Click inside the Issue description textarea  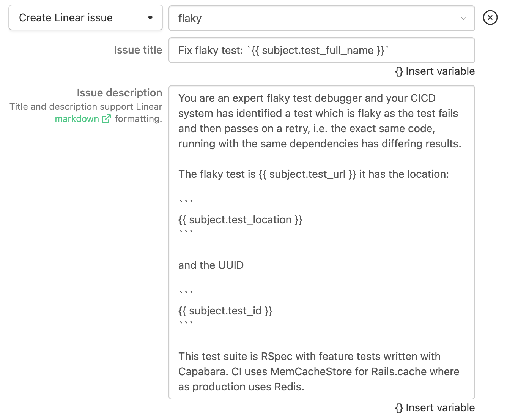click(x=322, y=243)
